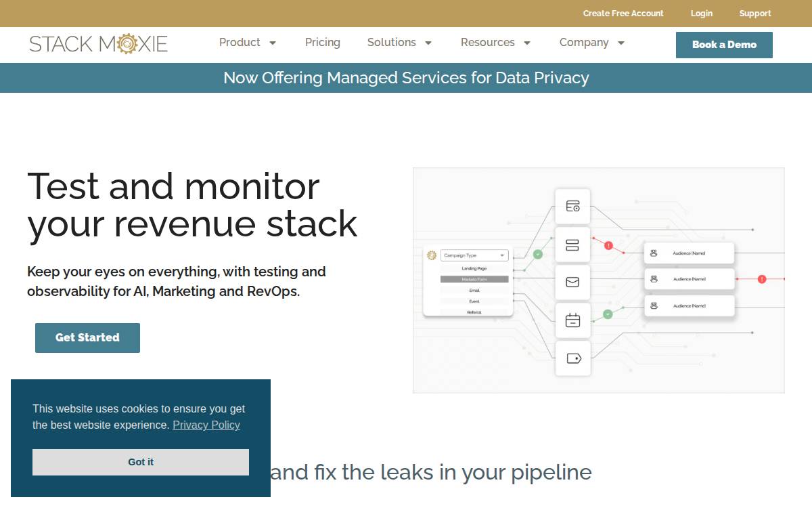Click the browser window icon atop diagram
The width and height of the screenshot is (812, 508).
coord(572,206)
